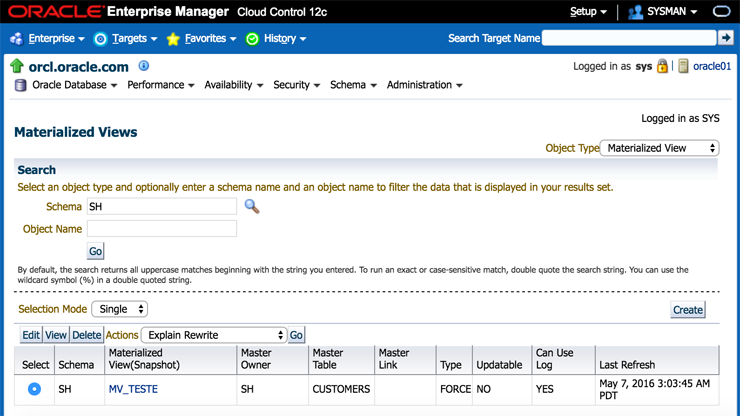740x416 pixels.
Task: Open the Actions Explain Rewrite dropdown
Action: point(214,335)
